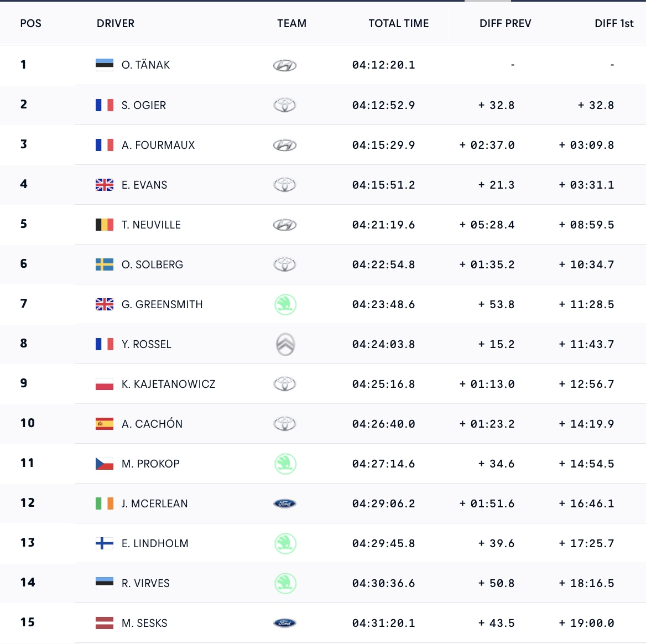Image resolution: width=646 pixels, height=644 pixels.
Task: Click Skoda logo in Greensmith's row
Action: pyautogui.click(x=285, y=304)
